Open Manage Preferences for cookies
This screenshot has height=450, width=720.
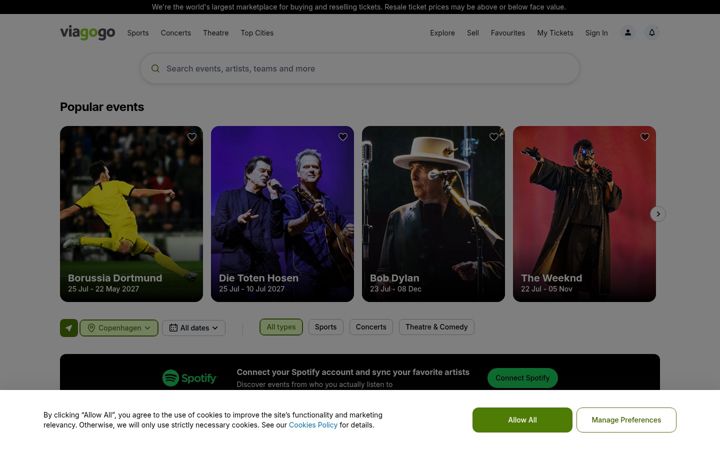tap(626, 420)
